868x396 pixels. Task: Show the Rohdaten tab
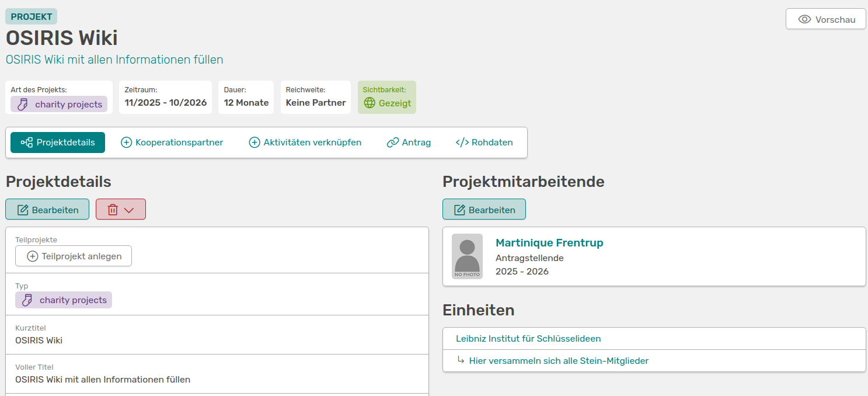484,143
